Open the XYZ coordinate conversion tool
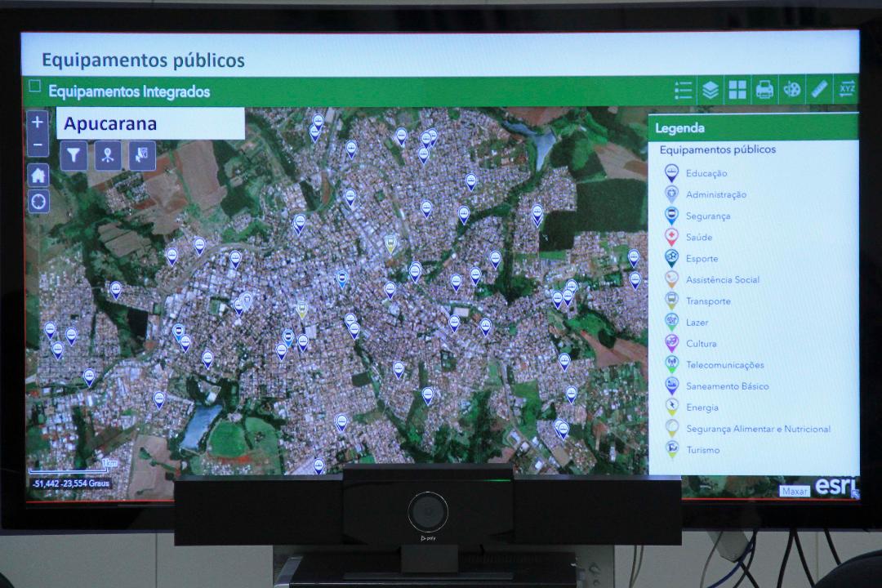Image resolution: width=882 pixels, height=588 pixels. coord(847,89)
